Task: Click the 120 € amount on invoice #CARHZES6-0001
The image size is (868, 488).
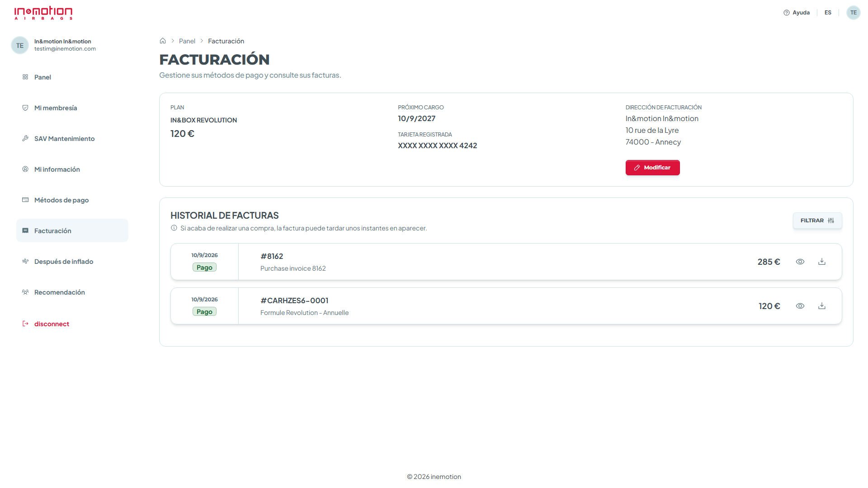Action: (x=769, y=306)
